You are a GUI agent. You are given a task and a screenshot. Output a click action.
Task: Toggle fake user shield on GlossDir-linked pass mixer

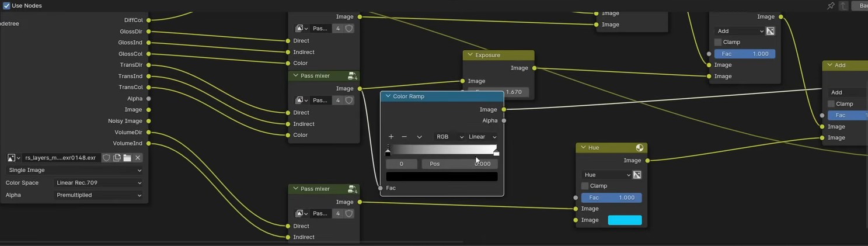coord(349,28)
